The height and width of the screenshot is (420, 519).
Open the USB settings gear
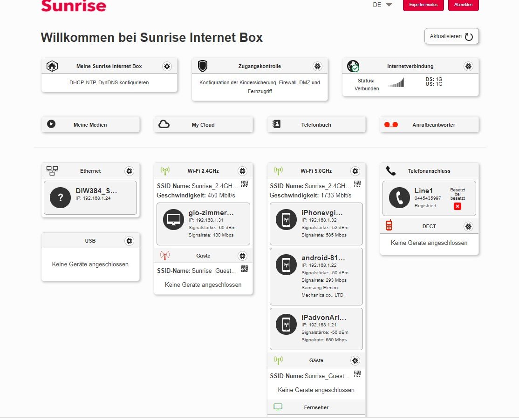pyautogui.click(x=130, y=241)
